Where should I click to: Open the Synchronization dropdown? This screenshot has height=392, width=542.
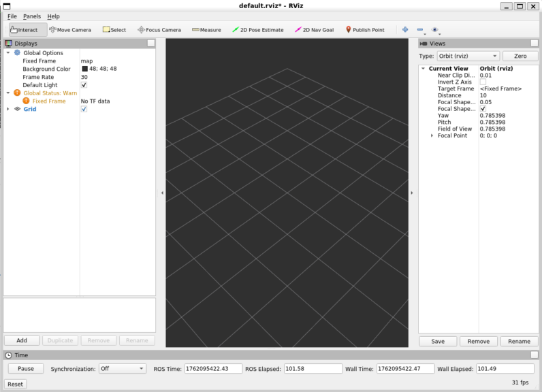tap(122, 368)
